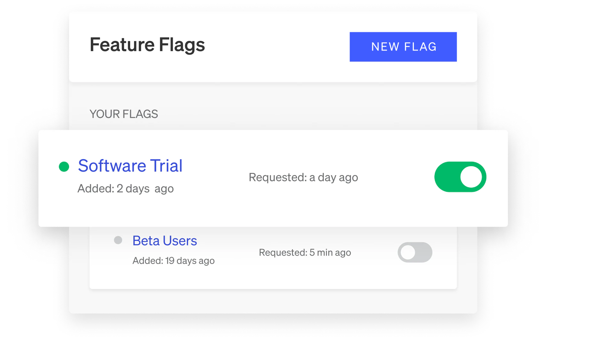Click the NEW FLAG button

403,47
